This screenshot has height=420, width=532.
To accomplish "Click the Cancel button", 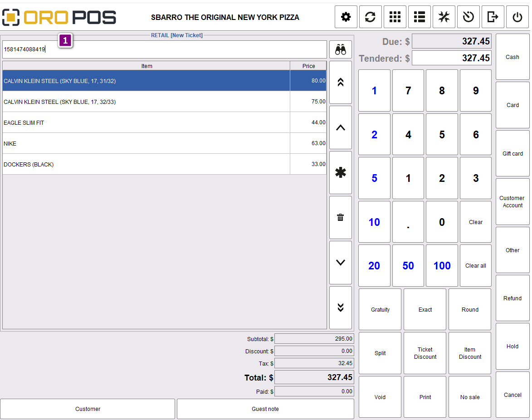I will 512,395.
